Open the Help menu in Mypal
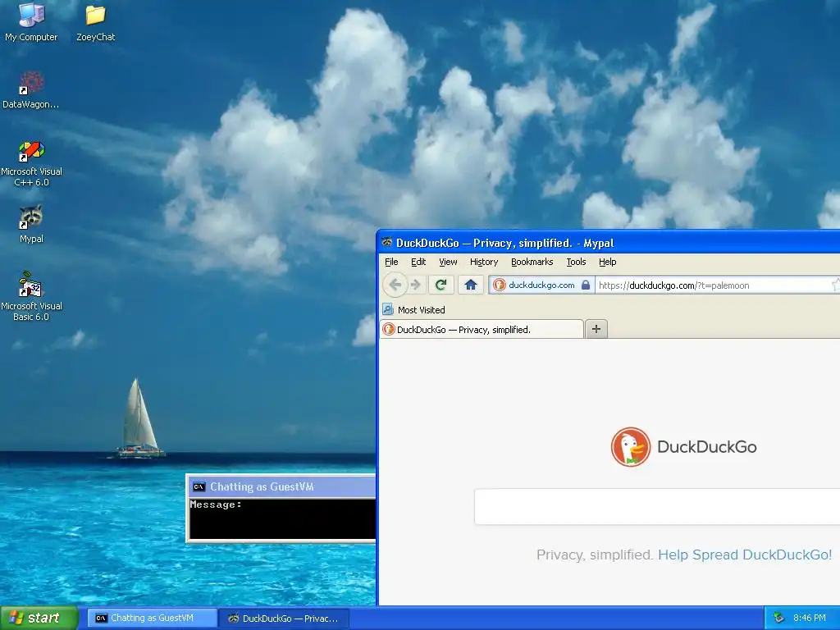840x630 pixels. pos(608,262)
